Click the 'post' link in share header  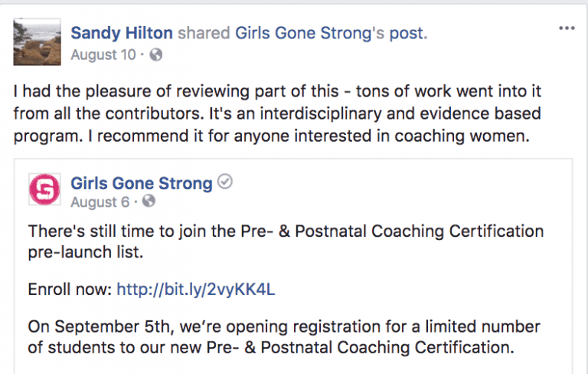[408, 34]
